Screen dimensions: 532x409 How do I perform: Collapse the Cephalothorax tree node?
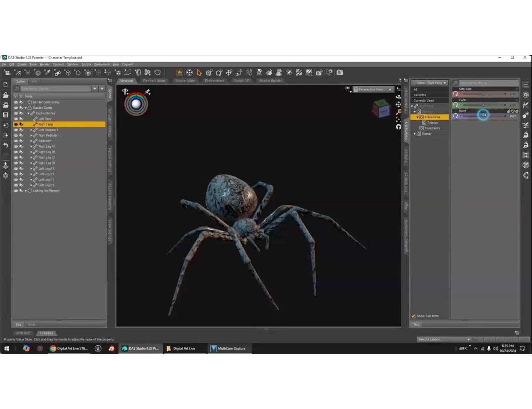pyautogui.click(x=28, y=113)
